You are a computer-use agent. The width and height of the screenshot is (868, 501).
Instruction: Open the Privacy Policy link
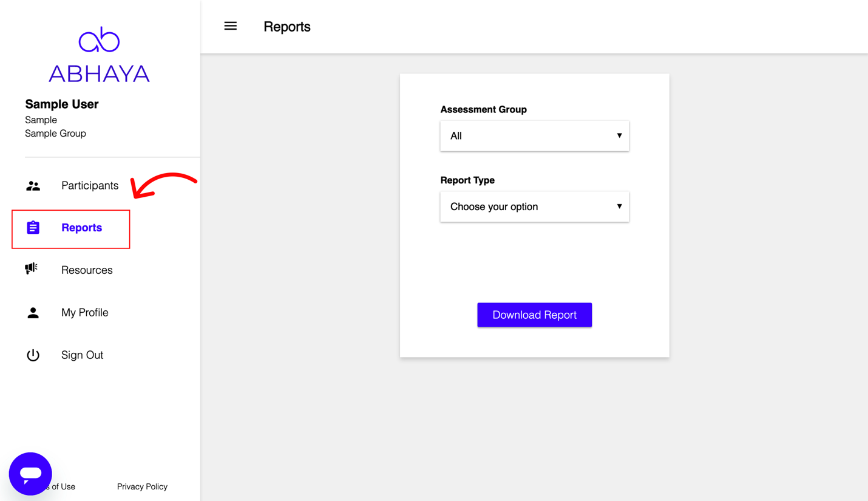pos(142,486)
